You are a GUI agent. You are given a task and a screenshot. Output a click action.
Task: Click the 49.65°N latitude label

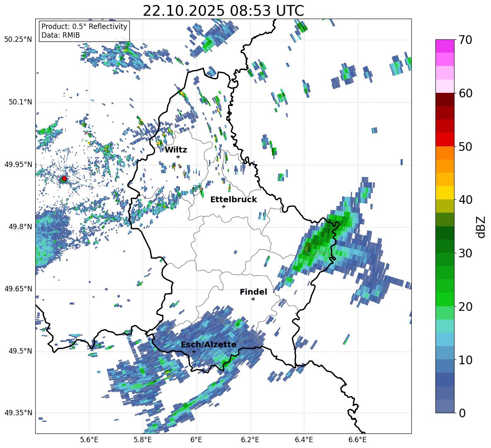tap(18, 289)
